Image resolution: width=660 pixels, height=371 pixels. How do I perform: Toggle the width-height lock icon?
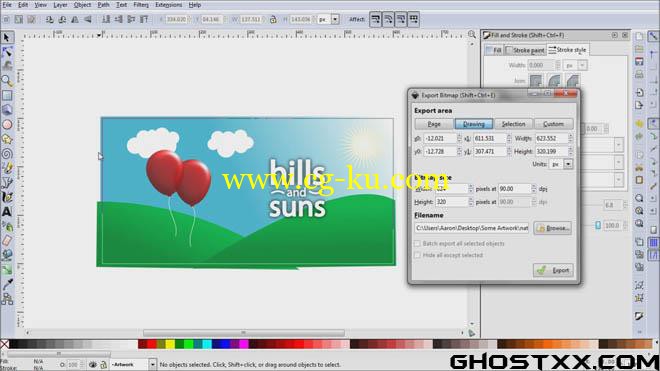click(273, 19)
